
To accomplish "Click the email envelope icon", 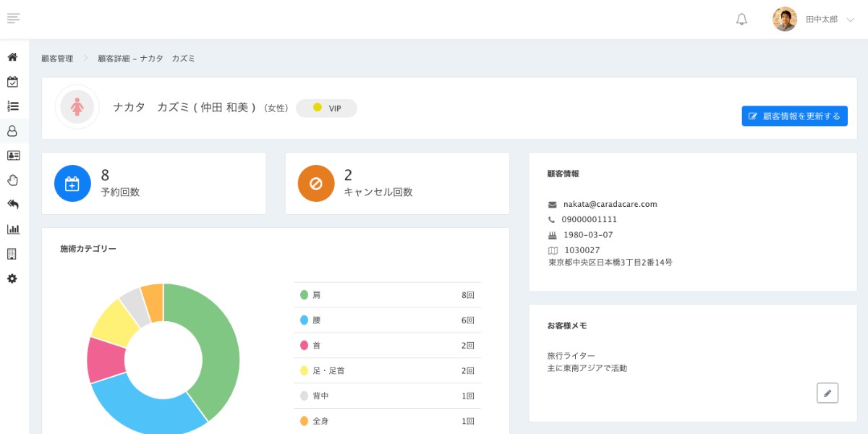I will tap(553, 205).
